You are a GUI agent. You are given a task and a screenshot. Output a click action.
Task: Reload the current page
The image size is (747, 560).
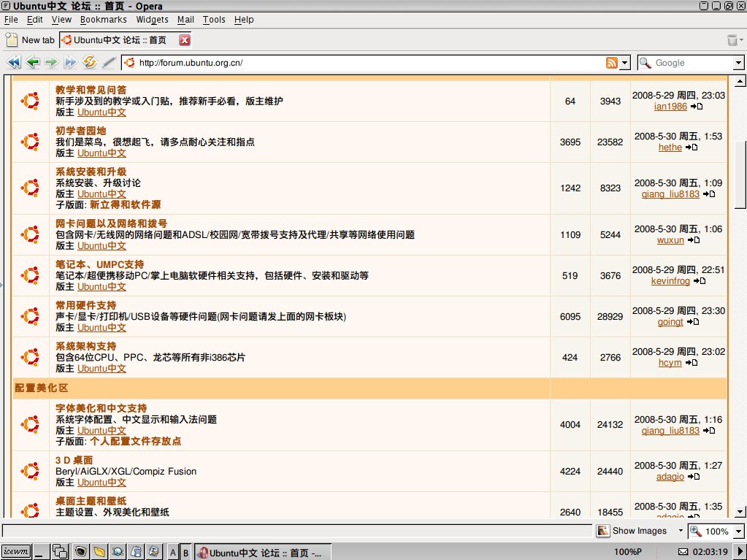click(90, 62)
